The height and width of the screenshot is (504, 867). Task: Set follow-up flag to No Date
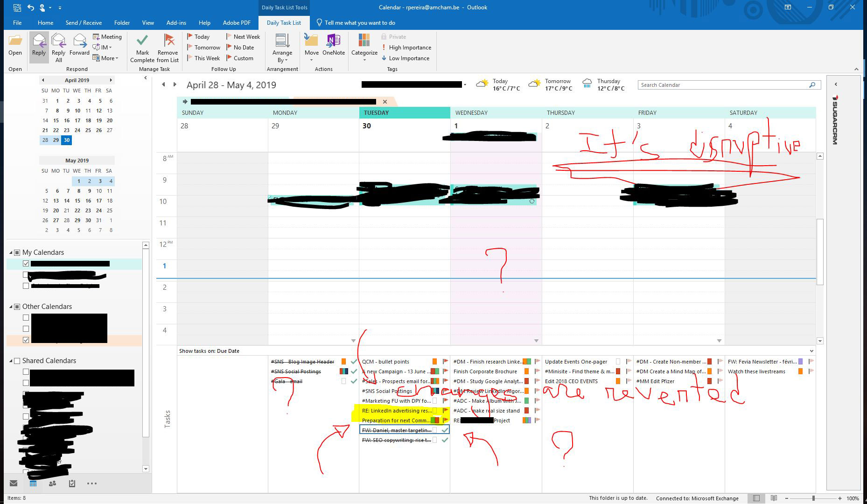click(x=240, y=48)
